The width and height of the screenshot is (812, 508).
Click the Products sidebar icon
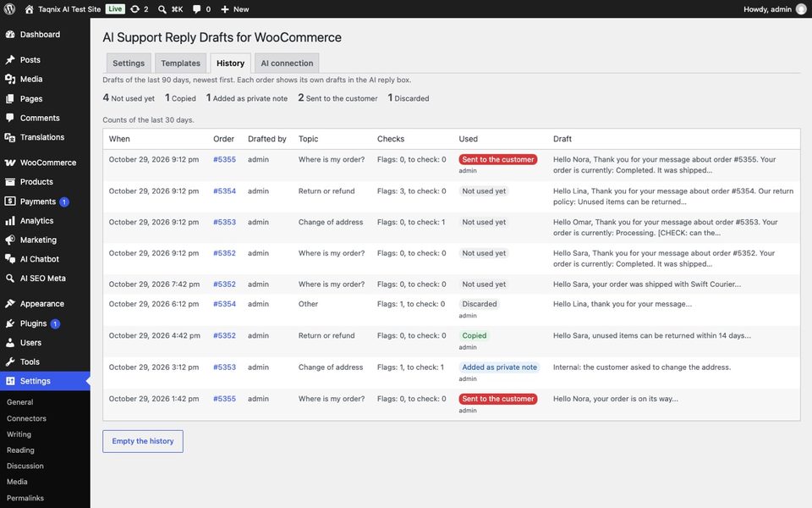click(10, 181)
